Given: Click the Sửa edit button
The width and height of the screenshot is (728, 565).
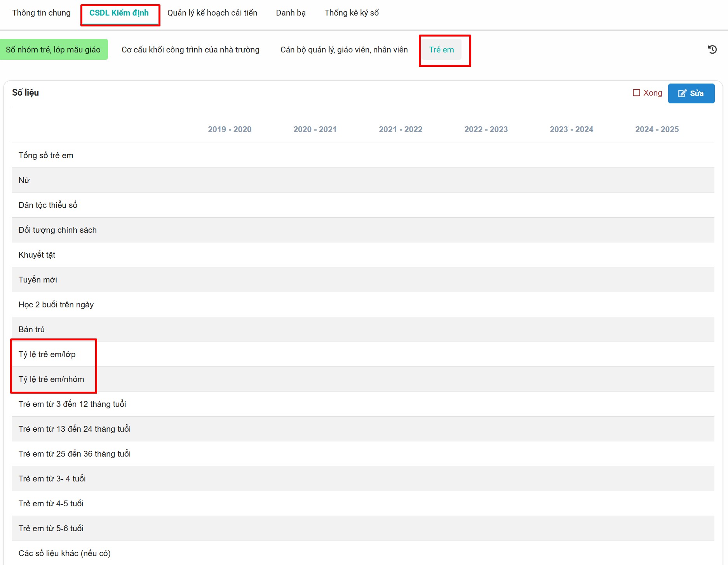Looking at the screenshot, I should click(691, 93).
